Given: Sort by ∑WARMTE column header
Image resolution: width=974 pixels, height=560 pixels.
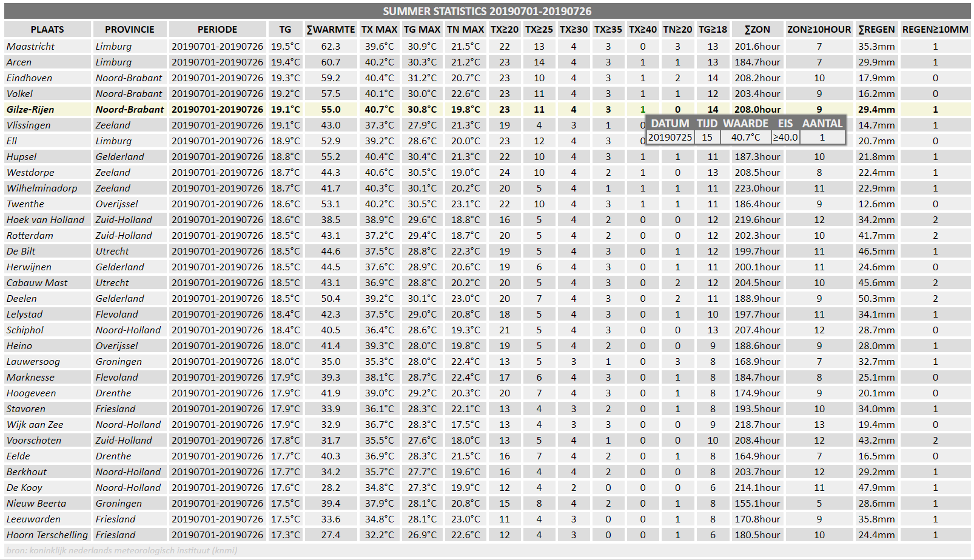Looking at the screenshot, I should pyautogui.click(x=331, y=29).
